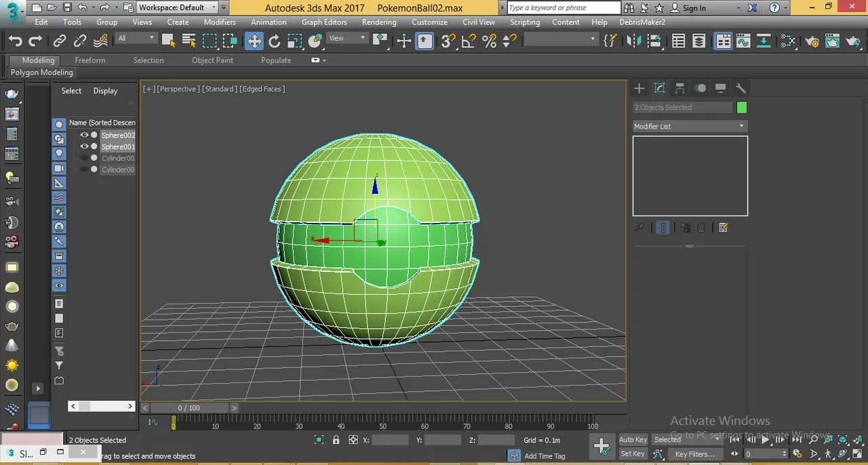This screenshot has height=465, width=868.
Task: Click the Polygon Modeling panel label
Action: 42,73
